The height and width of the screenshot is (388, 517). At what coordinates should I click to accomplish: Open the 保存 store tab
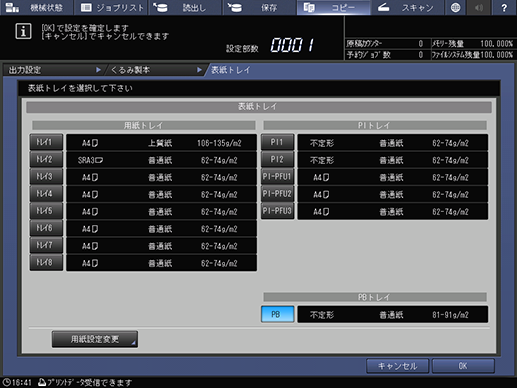click(x=259, y=7)
